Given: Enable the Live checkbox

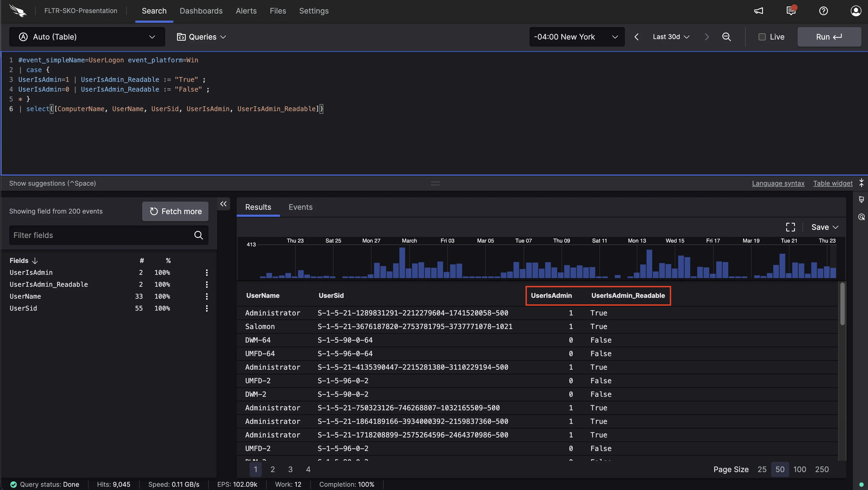Looking at the screenshot, I should tap(762, 37).
